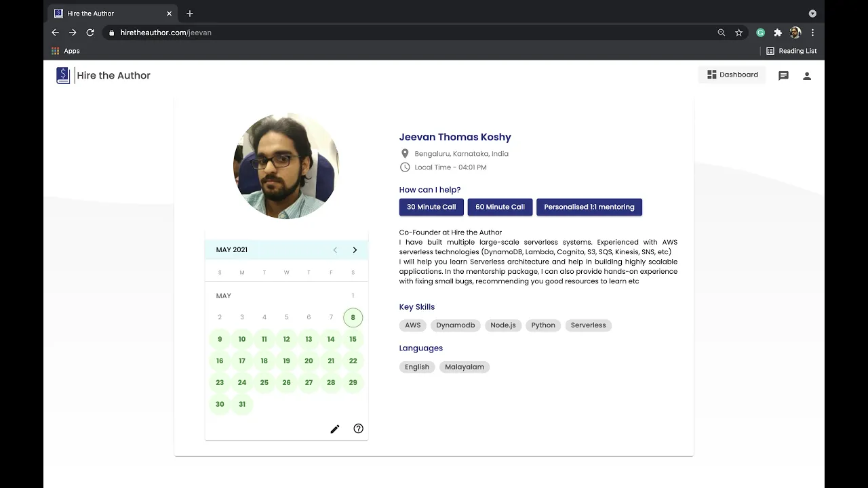Viewport: 868px width, 488px height.
Task: Reload the page
Action: point(90,33)
